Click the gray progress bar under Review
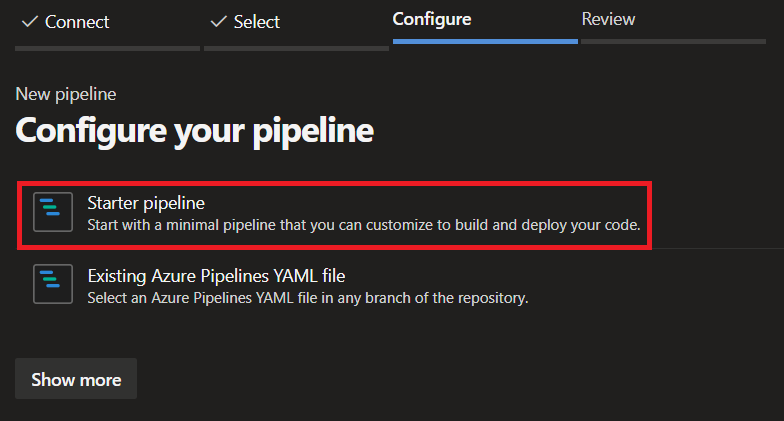 pyautogui.click(x=674, y=42)
